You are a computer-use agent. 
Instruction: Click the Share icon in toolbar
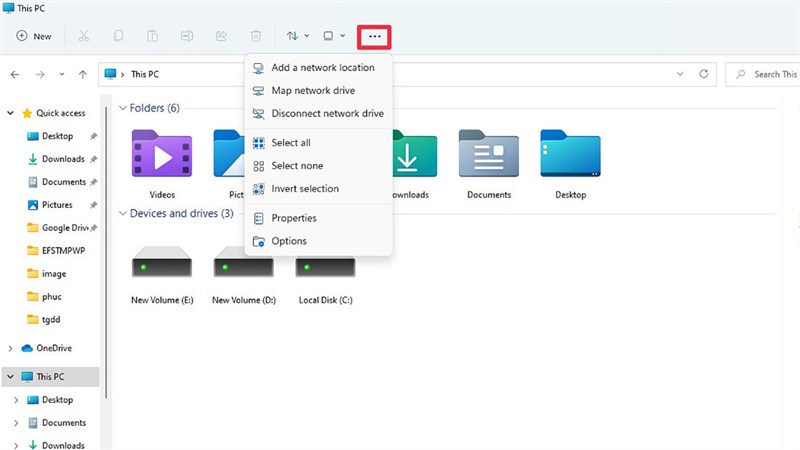[x=221, y=36]
